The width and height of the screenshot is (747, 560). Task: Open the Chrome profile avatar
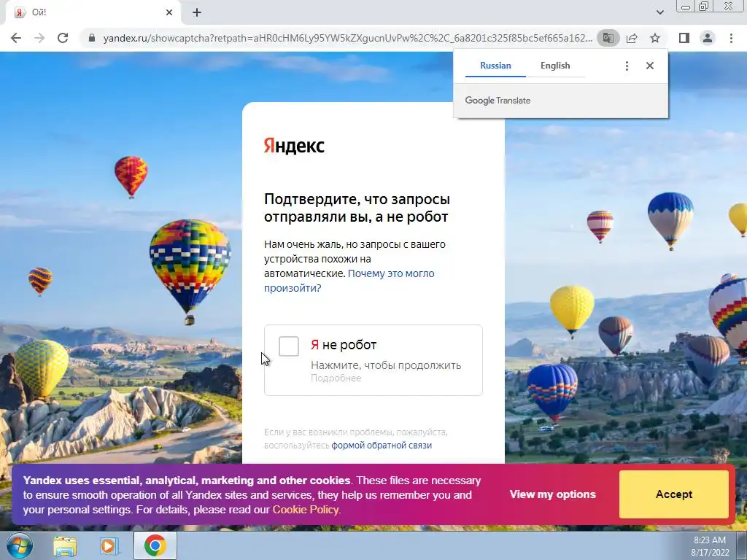pyautogui.click(x=708, y=38)
